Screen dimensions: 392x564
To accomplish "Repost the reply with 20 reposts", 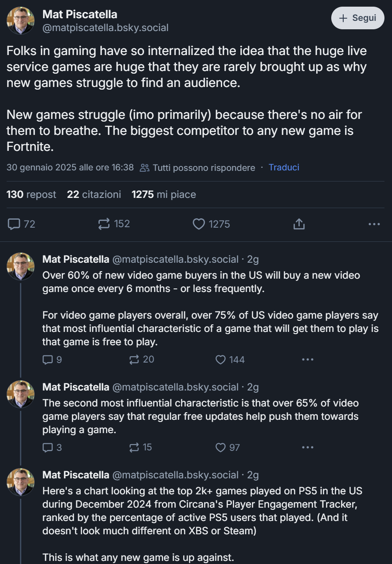I will click(x=134, y=359).
